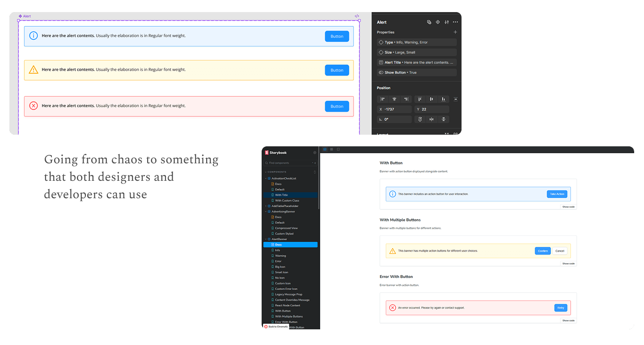Select the Warning story under AlertBanner
The height and width of the screenshot is (345, 644).
280,256
